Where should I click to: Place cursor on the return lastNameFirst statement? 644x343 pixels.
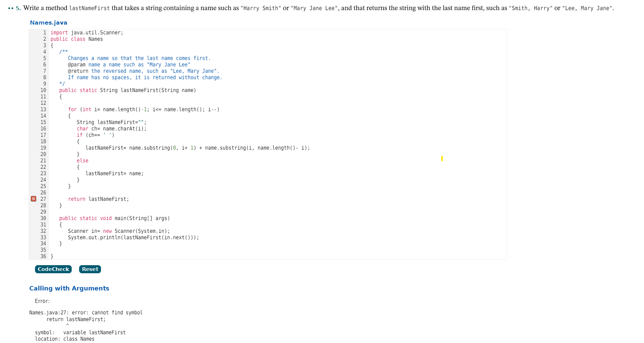(x=99, y=199)
